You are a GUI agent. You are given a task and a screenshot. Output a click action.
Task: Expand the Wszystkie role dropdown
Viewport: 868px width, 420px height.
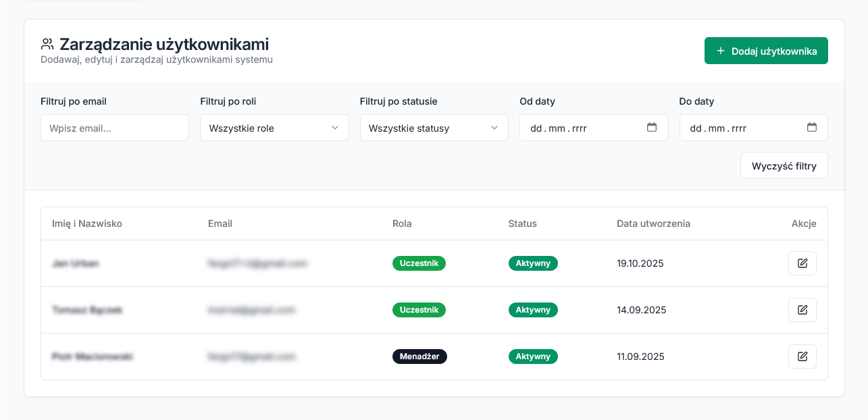274,128
